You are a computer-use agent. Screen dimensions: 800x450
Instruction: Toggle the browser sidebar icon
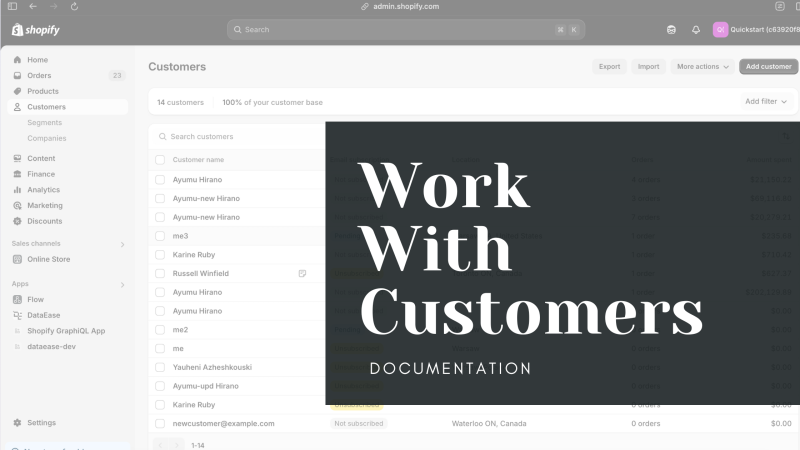point(12,6)
